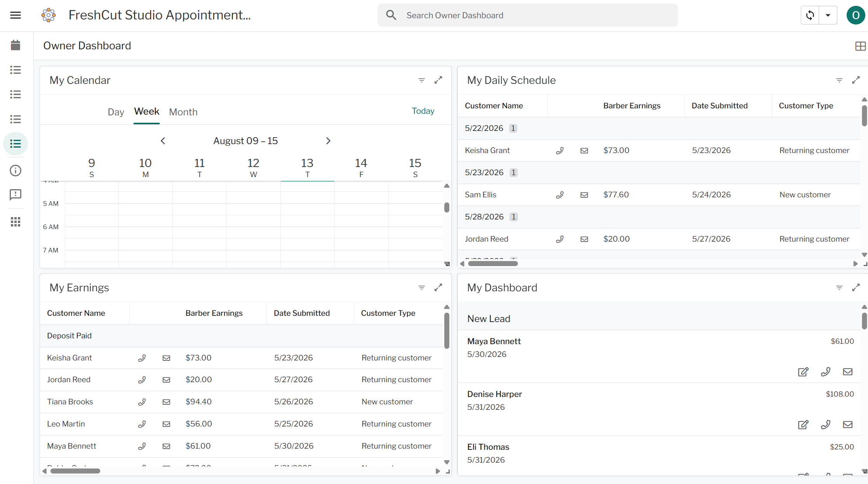Filter the My Calendar panel
868x484 pixels.
coord(421,80)
